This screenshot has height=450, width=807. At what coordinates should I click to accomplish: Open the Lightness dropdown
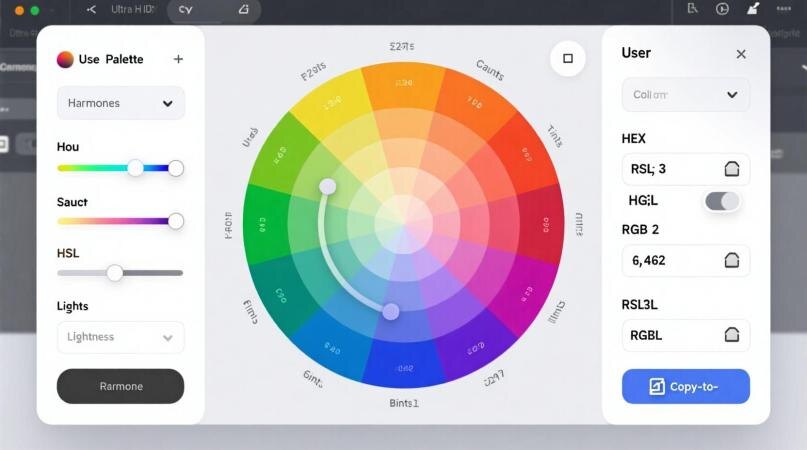coord(120,337)
